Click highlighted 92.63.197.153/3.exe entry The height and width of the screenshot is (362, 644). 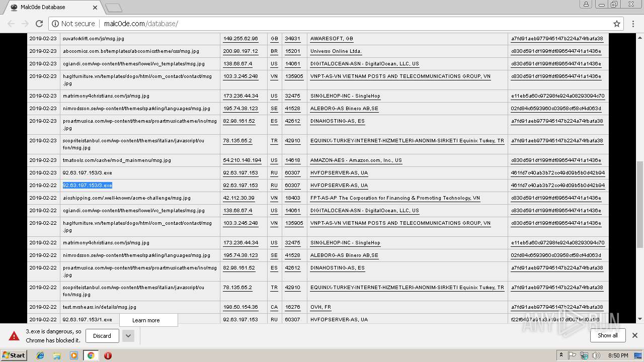(x=88, y=186)
